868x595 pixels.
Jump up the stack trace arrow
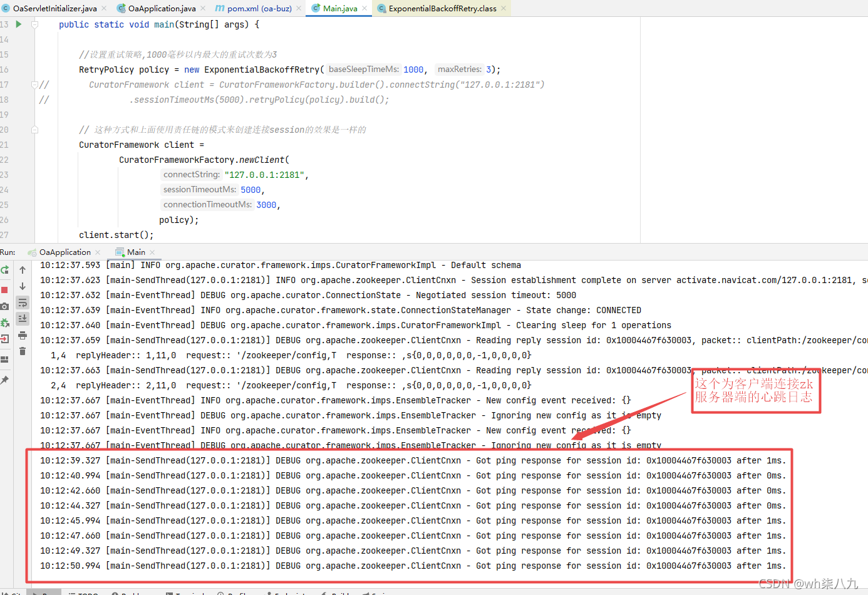click(x=23, y=270)
